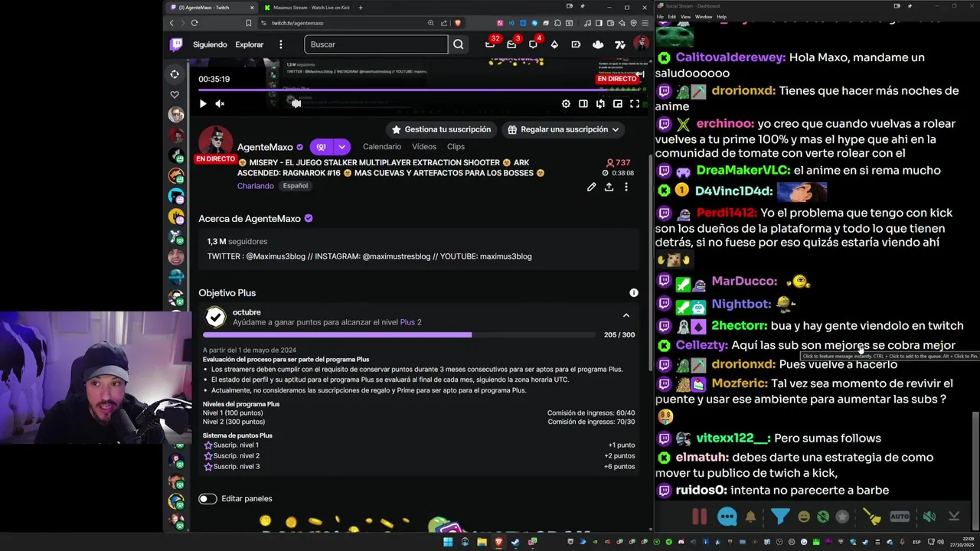The width and height of the screenshot is (980, 551).
Task: Open Twitch notifications inbox with 3 badge
Action: click(511, 44)
